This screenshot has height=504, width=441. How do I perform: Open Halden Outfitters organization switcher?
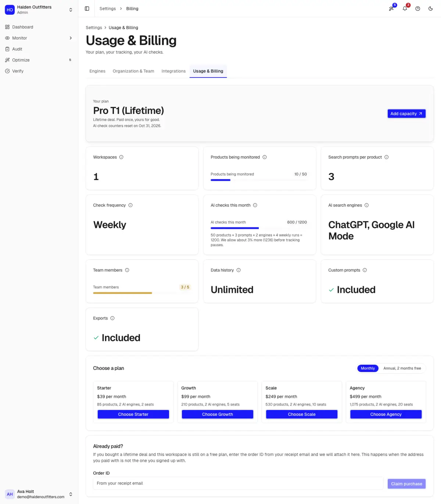(x=39, y=10)
